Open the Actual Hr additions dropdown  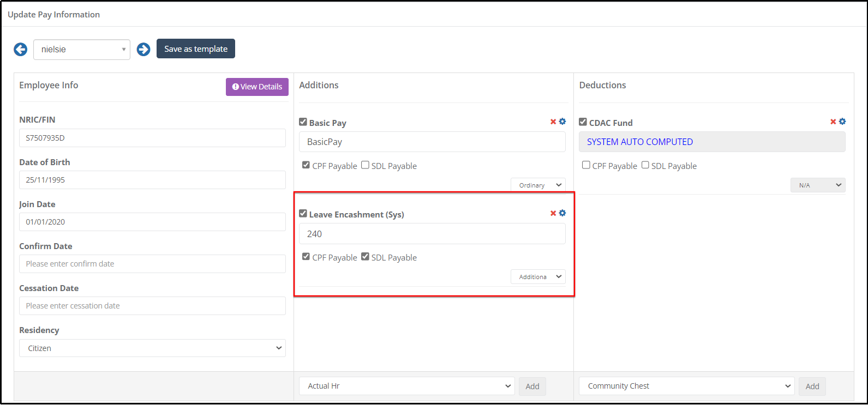(x=406, y=386)
